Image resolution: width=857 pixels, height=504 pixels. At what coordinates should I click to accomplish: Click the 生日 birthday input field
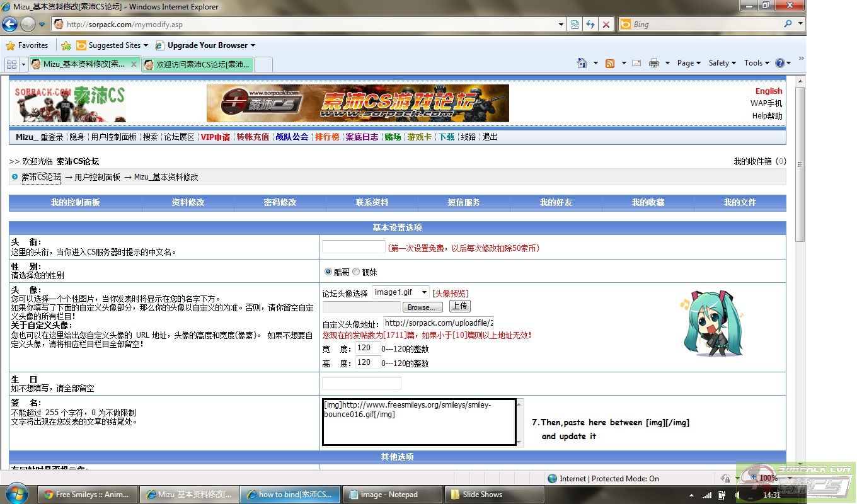pos(361,383)
